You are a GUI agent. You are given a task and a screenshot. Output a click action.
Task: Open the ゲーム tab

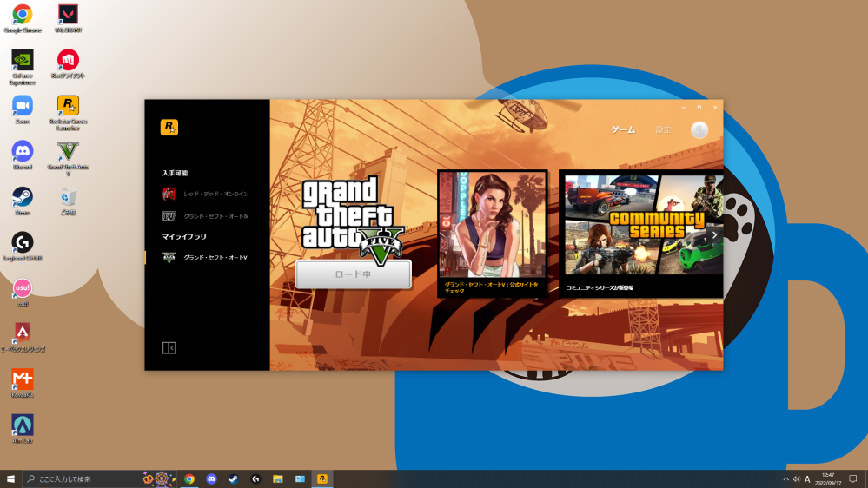623,129
